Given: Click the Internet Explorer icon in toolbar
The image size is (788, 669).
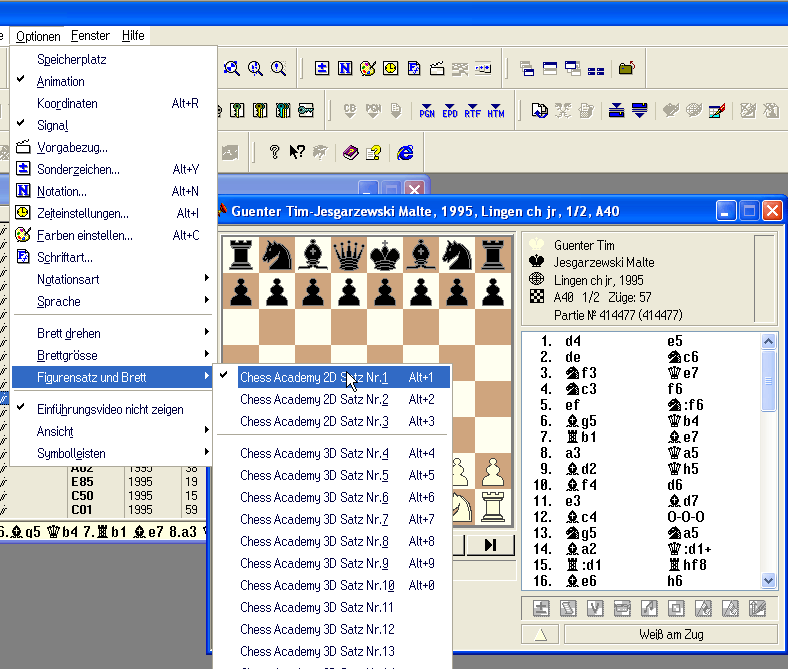Looking at the screenshot, I should click(405, 152).
